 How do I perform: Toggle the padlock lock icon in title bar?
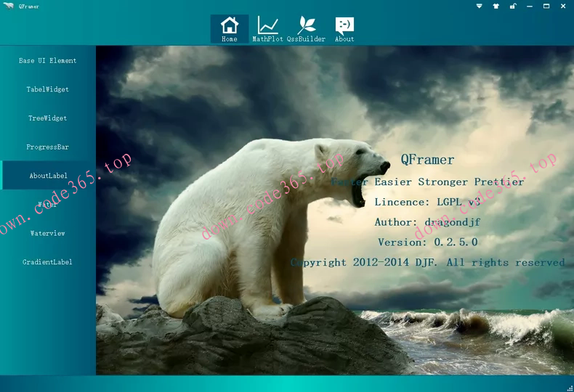tap(513, 7)
